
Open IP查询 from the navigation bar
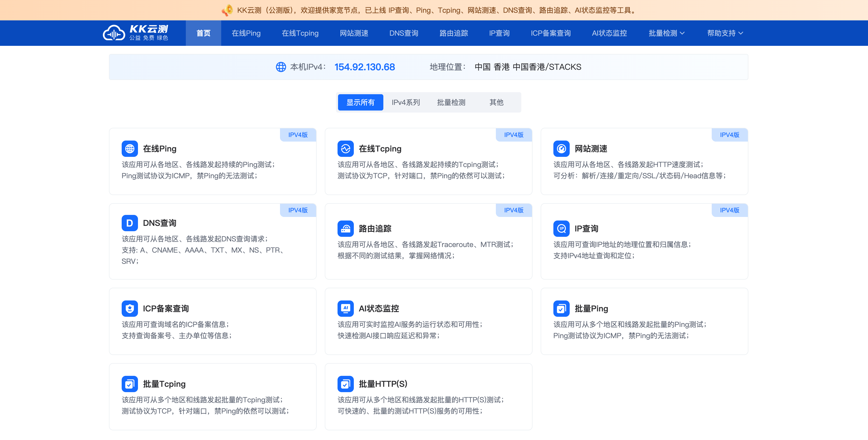(499, 33)
